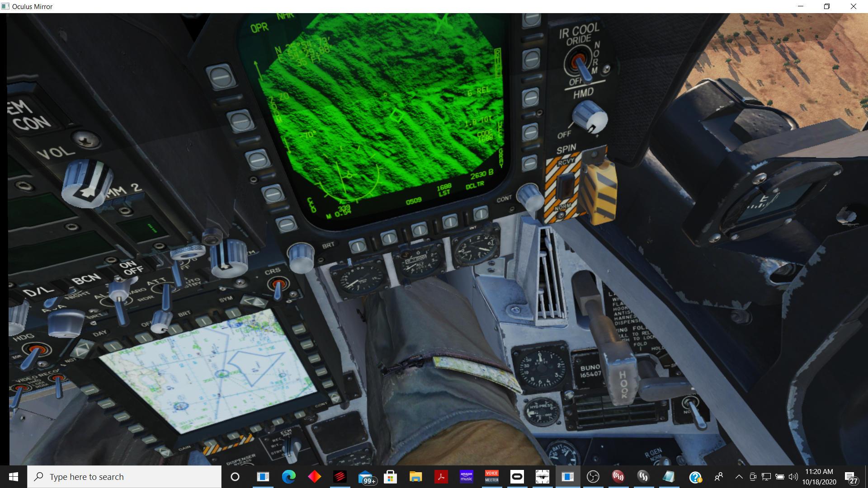This screenshot has height=488, width=868.
Task: Toggle the SYM rocker on AMPCD
Action: click(254, 301)
